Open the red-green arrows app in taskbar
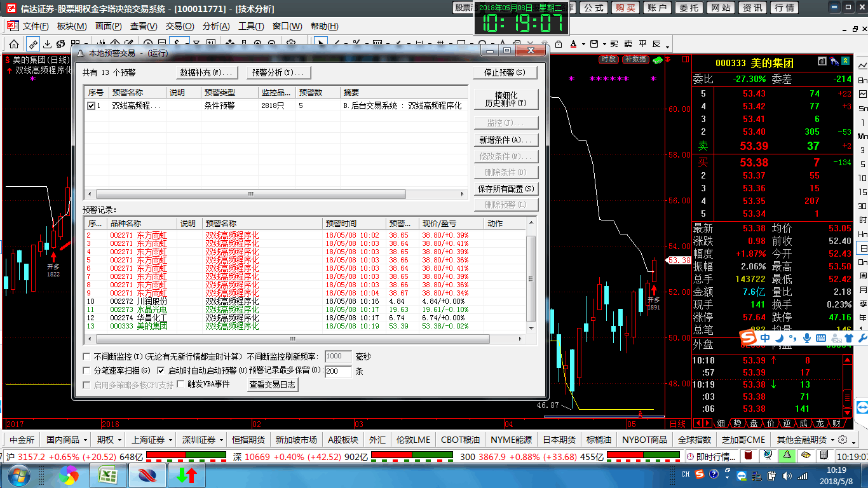The image size is (868, 488). pos(186,475)
